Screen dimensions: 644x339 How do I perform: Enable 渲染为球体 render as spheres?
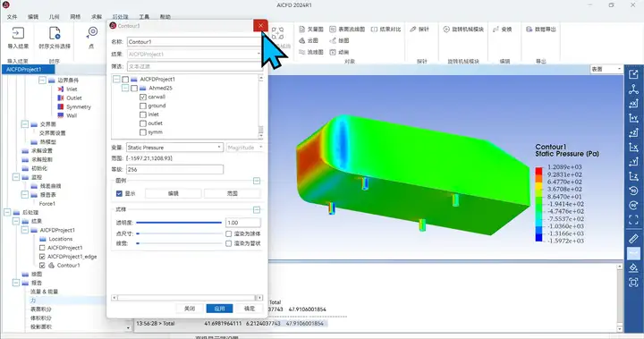point(229,233)
